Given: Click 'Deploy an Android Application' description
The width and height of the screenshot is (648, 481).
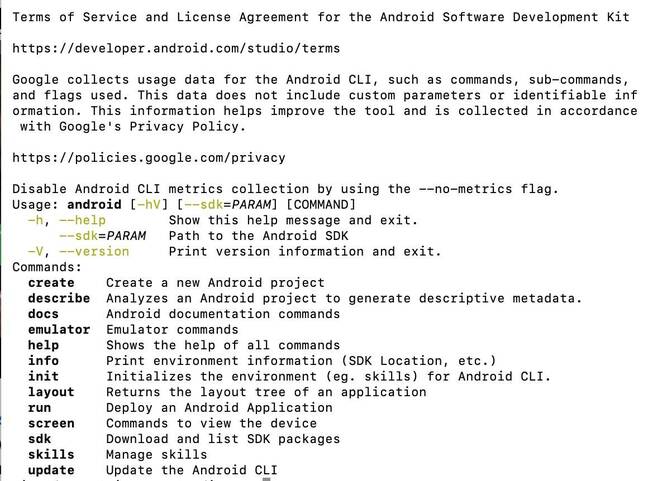Looking at the screenshot, I should click(219, 408).
